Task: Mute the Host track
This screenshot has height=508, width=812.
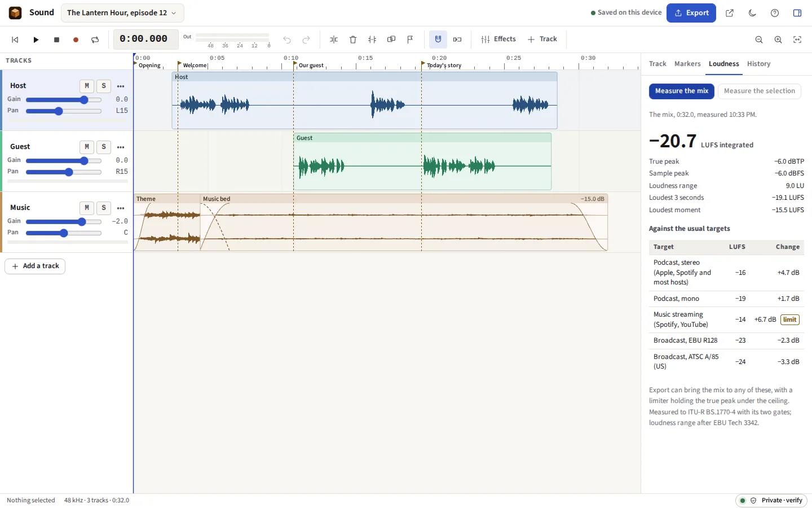Action: (x=86, y=86)
